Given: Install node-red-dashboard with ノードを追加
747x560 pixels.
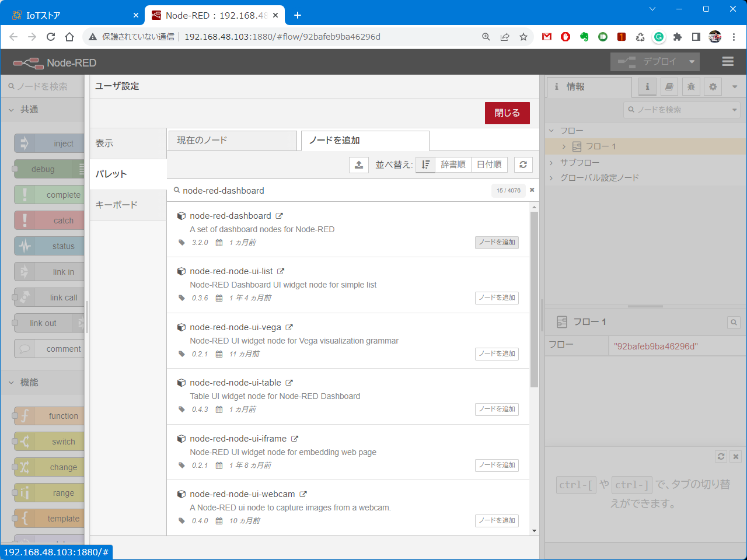Looking at the screenshot, I should coord(497,242).
